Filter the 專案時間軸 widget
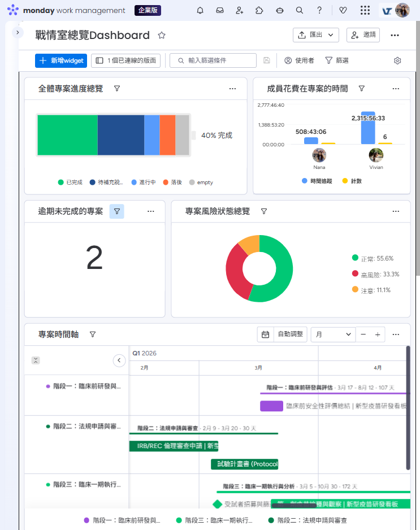 pos(93,334)
